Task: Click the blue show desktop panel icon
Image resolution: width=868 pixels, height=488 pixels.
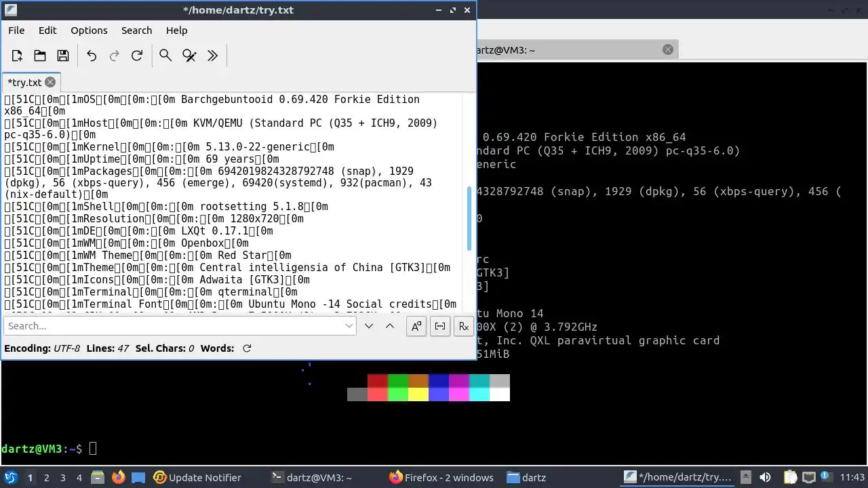Action: 138,477
